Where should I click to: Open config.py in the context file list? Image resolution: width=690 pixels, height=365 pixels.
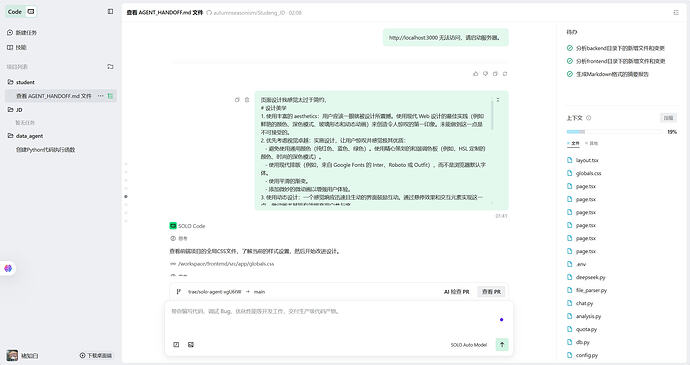(x=583, y=355)
